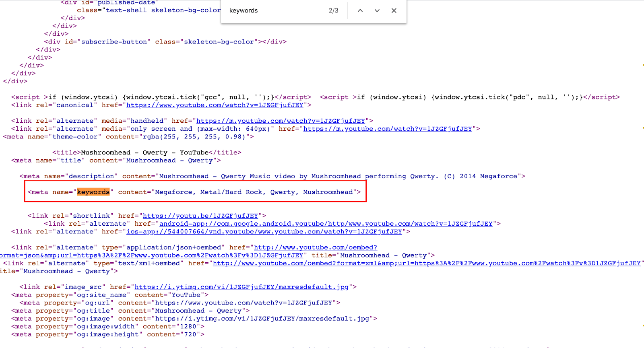Click the og:title meta line
The height and width of the screenshot is (348, 644).
click(130, 311)
